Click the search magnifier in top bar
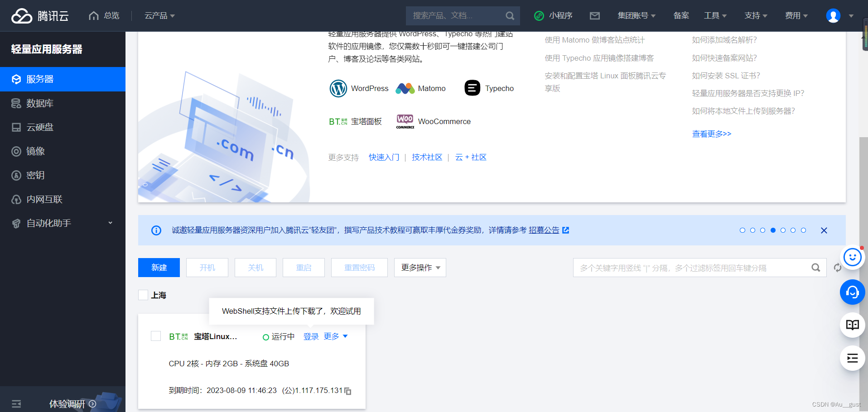Screen dimensions: 868x412 tap(510, 16)
